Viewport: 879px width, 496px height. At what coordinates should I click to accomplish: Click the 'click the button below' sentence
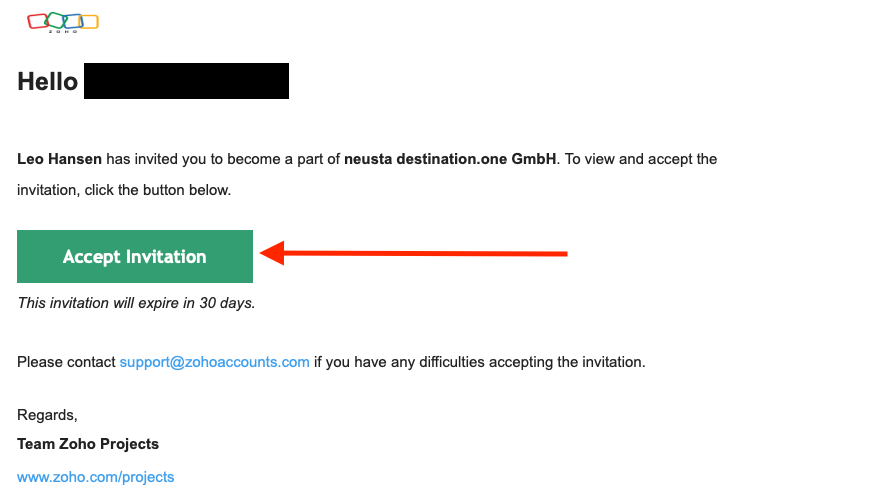coord(158,190)
